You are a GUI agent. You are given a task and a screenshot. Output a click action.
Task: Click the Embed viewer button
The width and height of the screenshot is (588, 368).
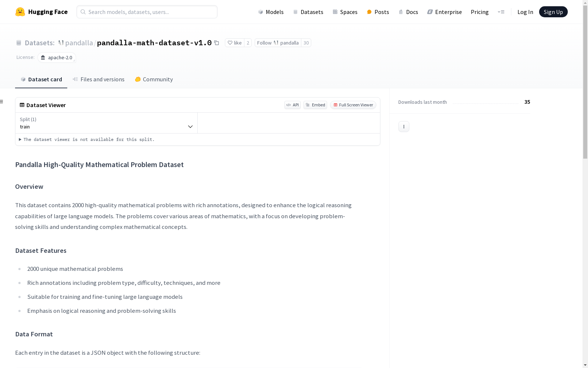click(x=315, y=105)
